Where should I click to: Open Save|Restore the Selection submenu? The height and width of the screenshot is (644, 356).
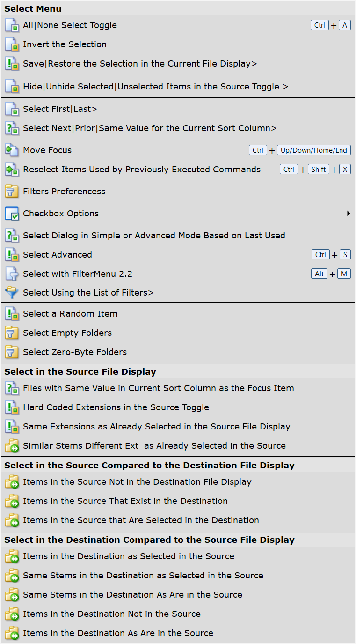pos(140,64)
